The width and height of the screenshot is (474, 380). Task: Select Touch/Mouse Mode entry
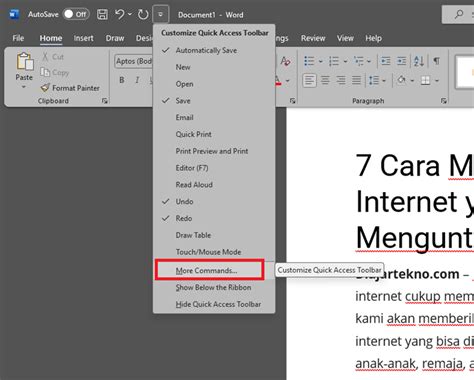pyautogui.click(x=214, y=252)
